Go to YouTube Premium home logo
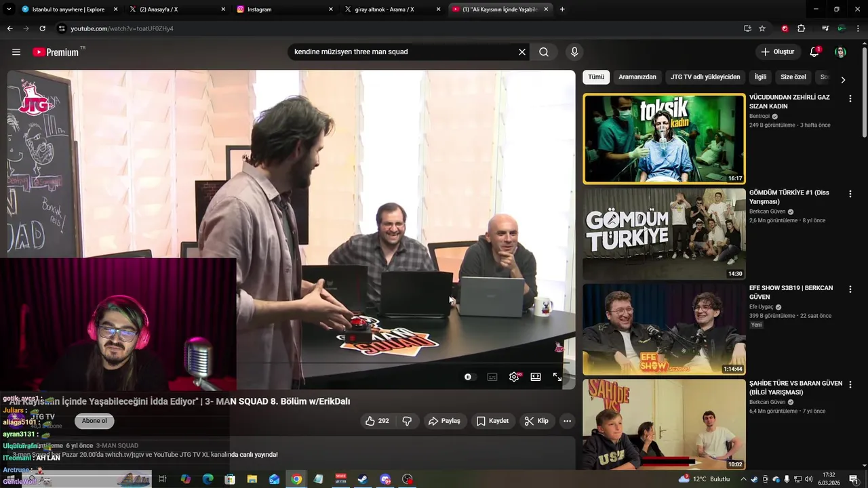Screen dimensions: 868x488 point(57,52)
